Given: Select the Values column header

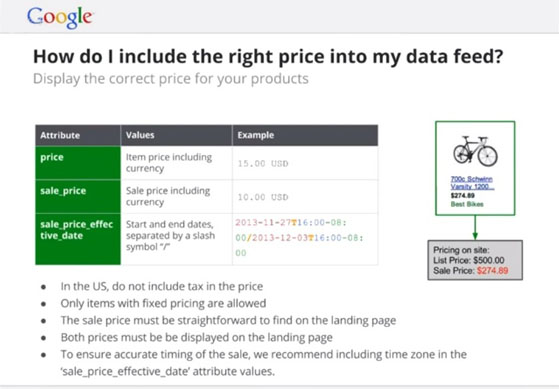Looking at the screenshot, I should click(176, 135).
